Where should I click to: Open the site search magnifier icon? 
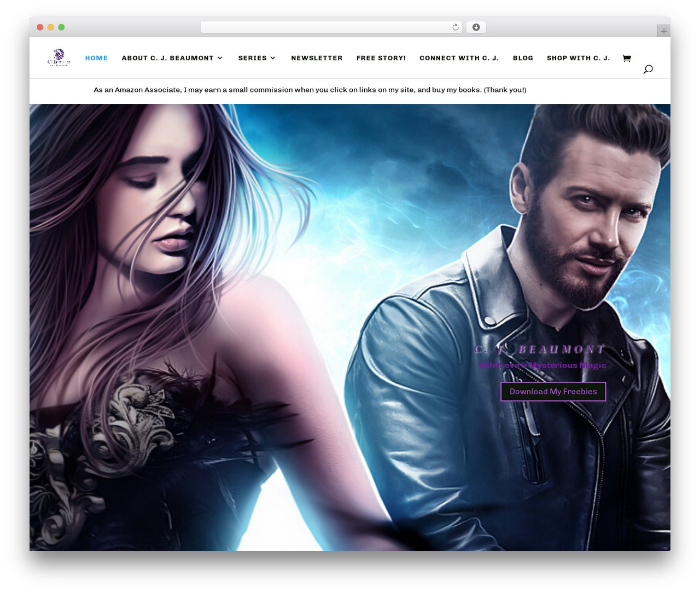pyautogui.click(x=648, y=69)
